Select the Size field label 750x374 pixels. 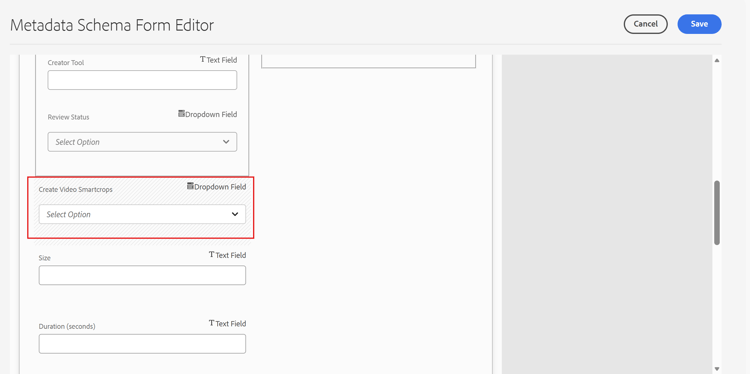coord(44,258)
